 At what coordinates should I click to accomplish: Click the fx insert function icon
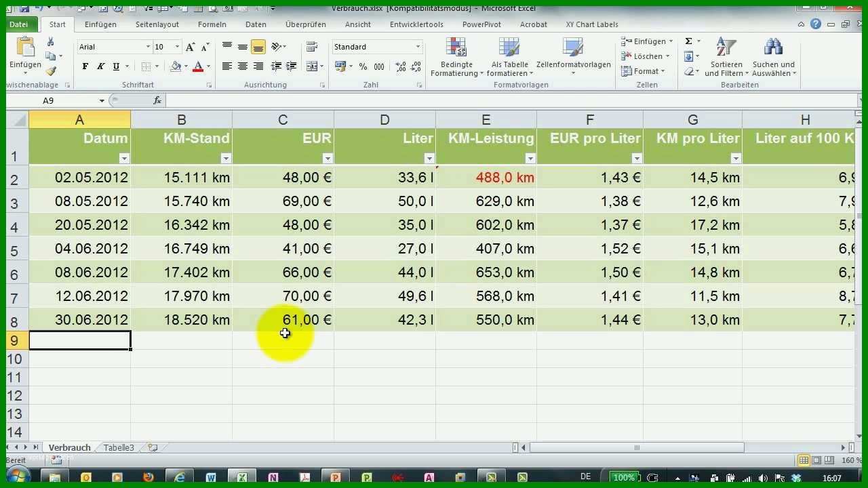tap(157, 100)
